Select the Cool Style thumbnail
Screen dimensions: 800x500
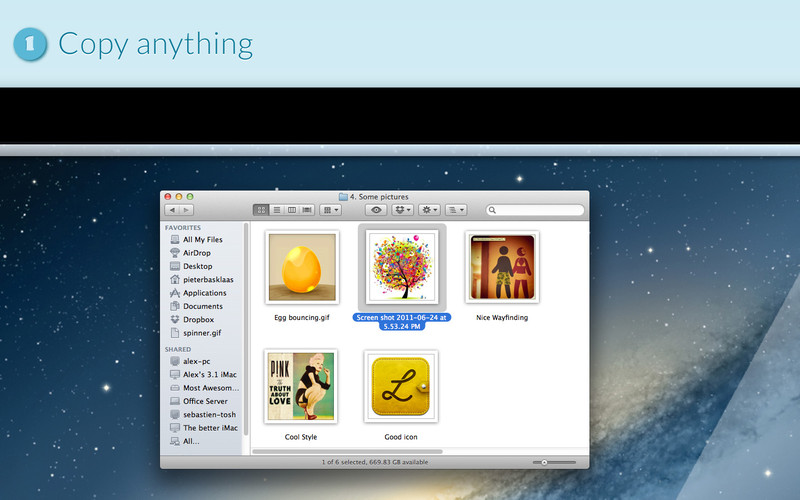click(x=301, y=386)
